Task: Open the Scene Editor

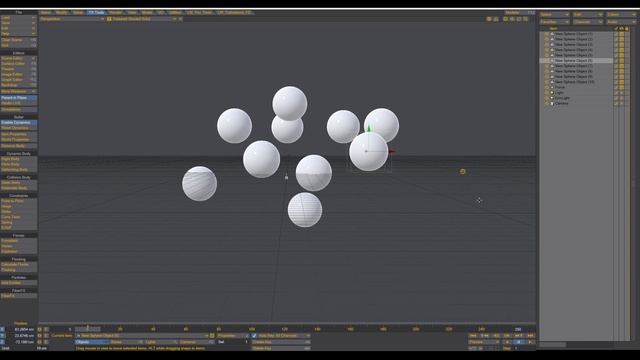Action: pos(19,58)
